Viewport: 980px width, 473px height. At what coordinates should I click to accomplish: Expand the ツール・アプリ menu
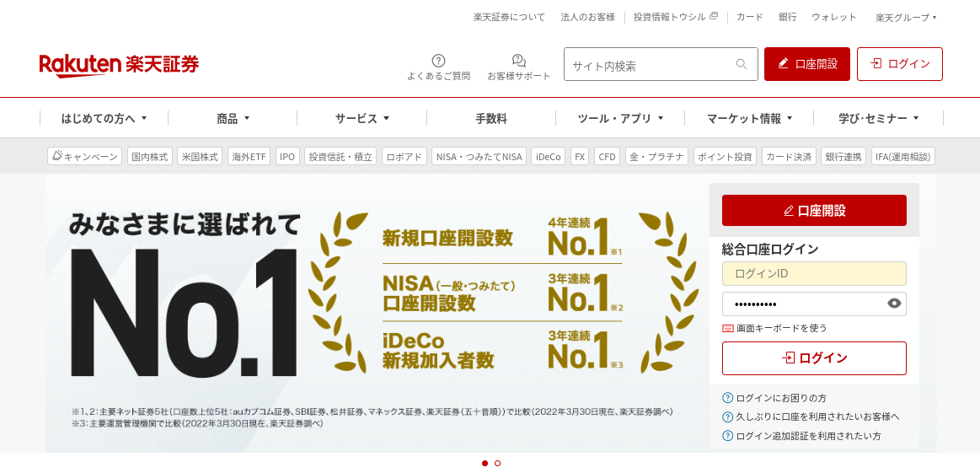(620, 118)
